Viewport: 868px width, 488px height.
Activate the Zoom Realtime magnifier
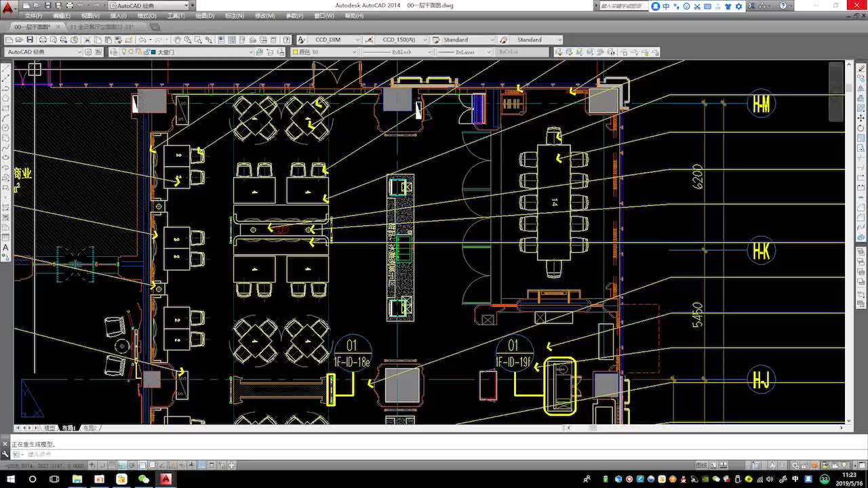[188, 40]
